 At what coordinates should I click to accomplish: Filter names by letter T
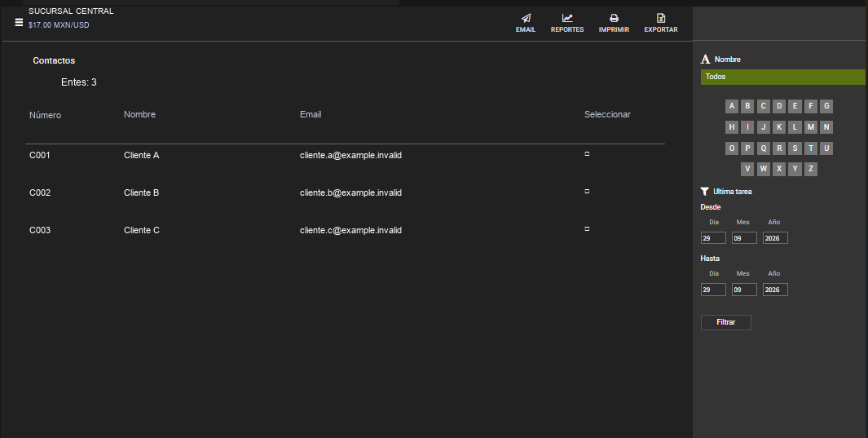(810, 148)
